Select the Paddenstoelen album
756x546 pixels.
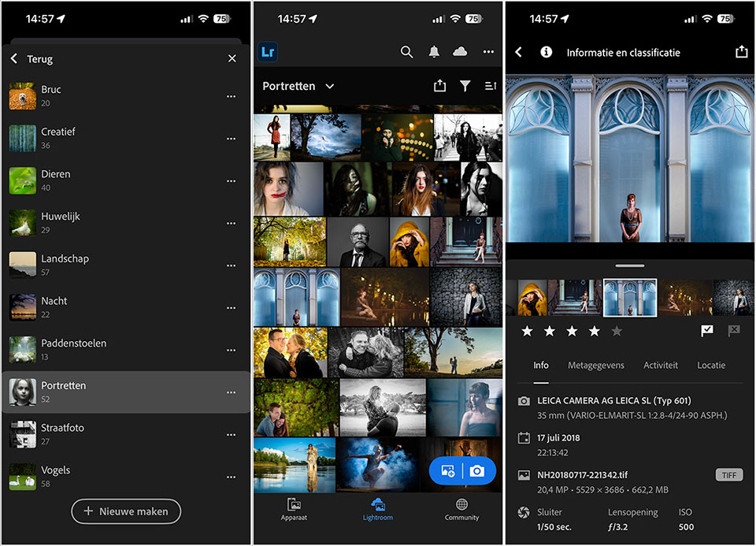click(x=73, y=349)
